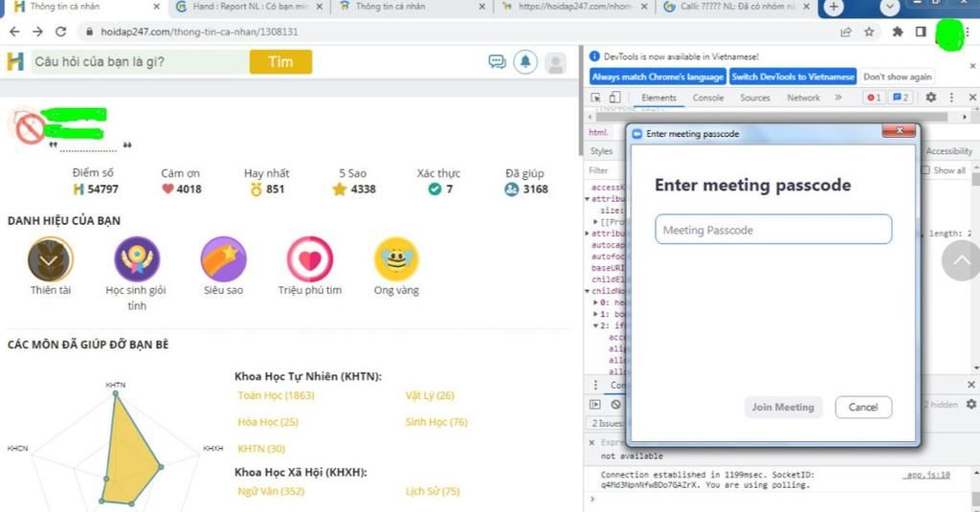Open the notifications bell icon
The width and height of the screenshot is (980, 512).
pyautogui.click(x=525, y=61)
